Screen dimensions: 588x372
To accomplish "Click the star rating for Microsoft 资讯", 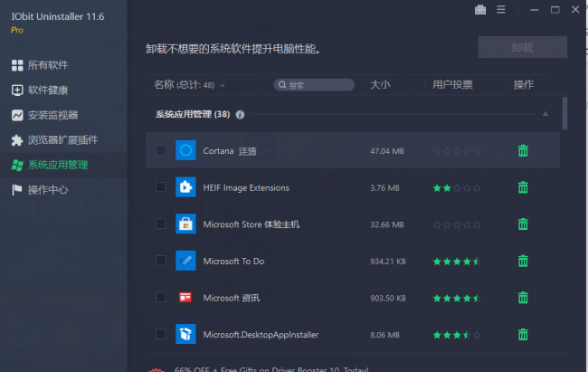I will tap(457, 299).
